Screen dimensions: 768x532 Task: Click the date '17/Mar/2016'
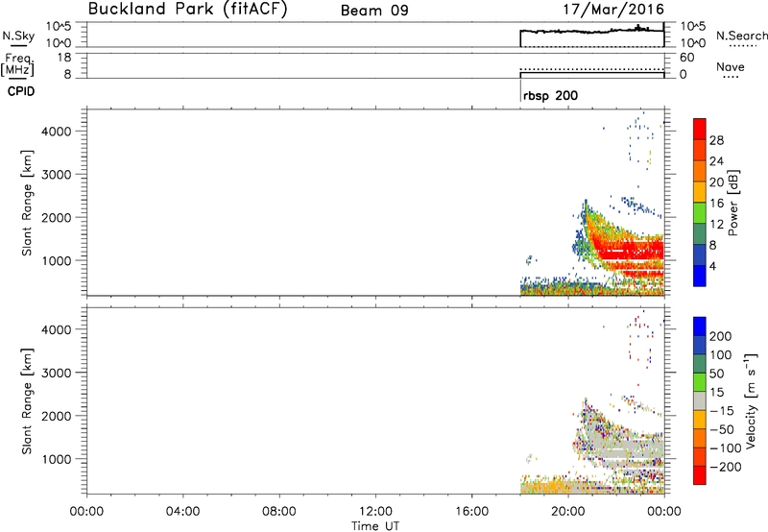[x=613, y=10]
